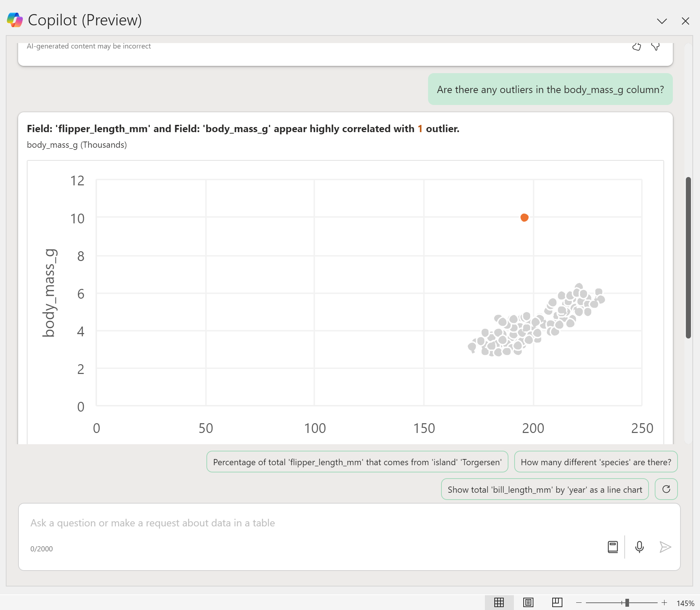Viewport: 700px width, 610px height.
Task: Click the orange outlier point in chart
Action: 524,218
